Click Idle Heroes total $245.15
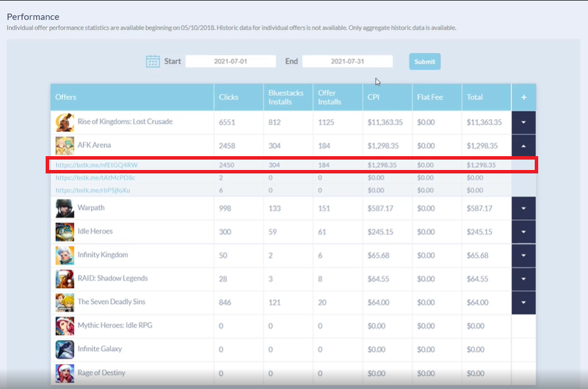588x389 pixels. pyautogui.click(x=479, y=232)
